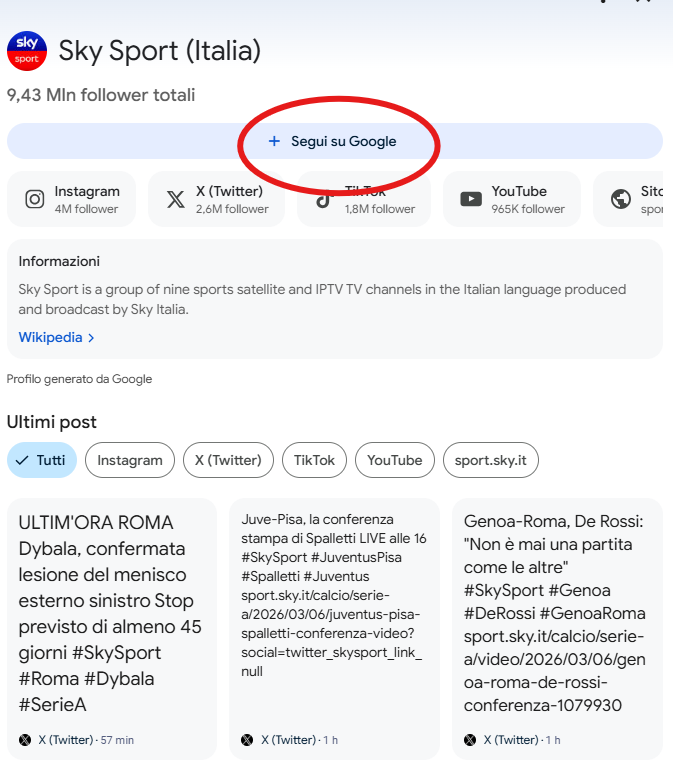Click the TikTok note icon

(x=323, y=199)
